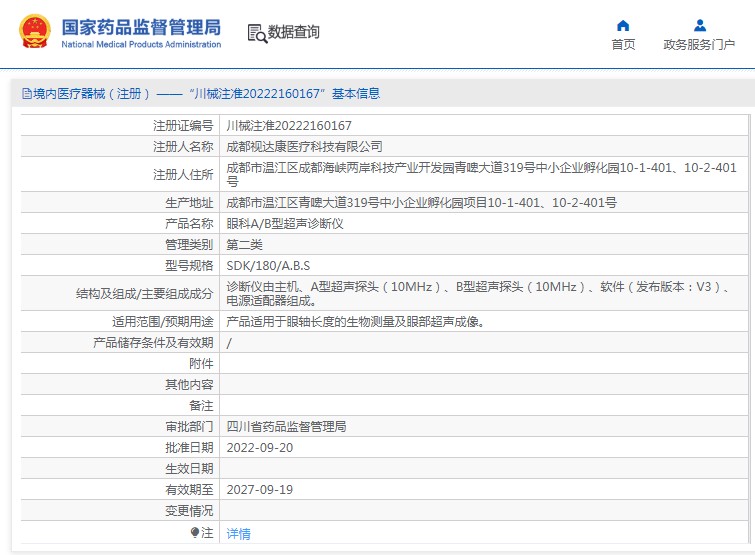Open the 数据查询 search icon
Image resolution: width=755 pixels, height=555 pixels.
[257, 33]
